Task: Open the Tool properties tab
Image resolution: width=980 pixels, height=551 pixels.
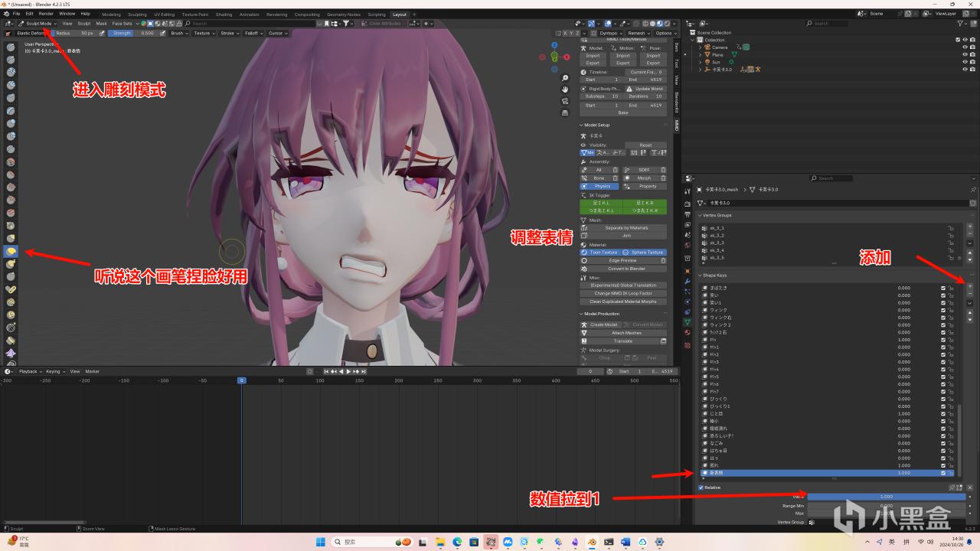Action: [687, 191]
